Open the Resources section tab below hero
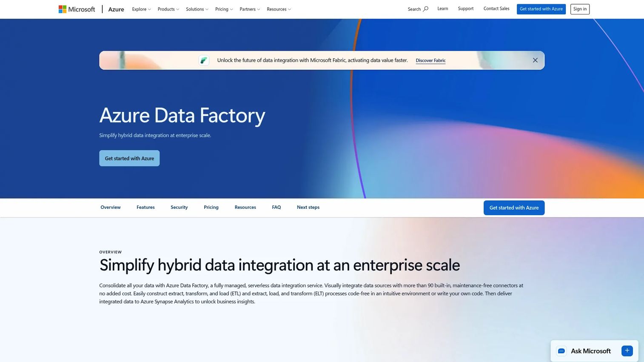The height and width of the screenshot is (362, 644). pos(245,208)
